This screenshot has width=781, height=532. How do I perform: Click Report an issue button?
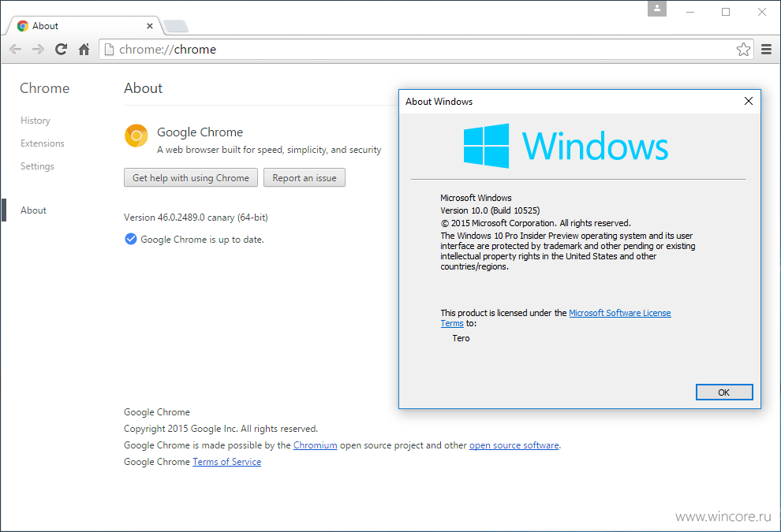(305, 177)
